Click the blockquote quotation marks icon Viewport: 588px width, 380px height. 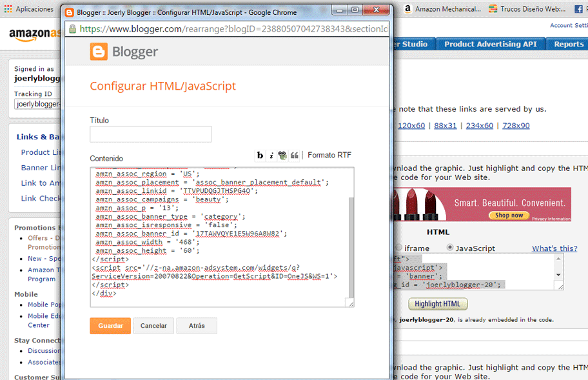point(295,155)
